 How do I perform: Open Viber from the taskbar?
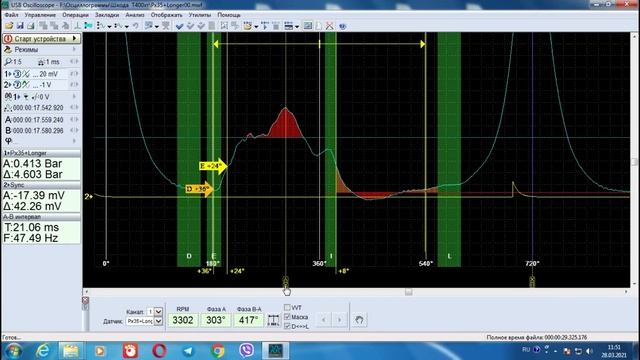[247, 350]
